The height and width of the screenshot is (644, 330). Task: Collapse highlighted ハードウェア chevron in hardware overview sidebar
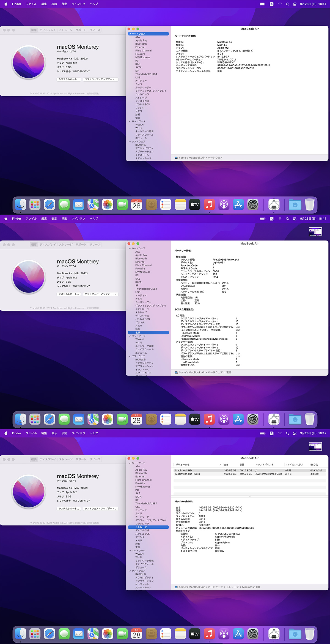click(130, 34)
